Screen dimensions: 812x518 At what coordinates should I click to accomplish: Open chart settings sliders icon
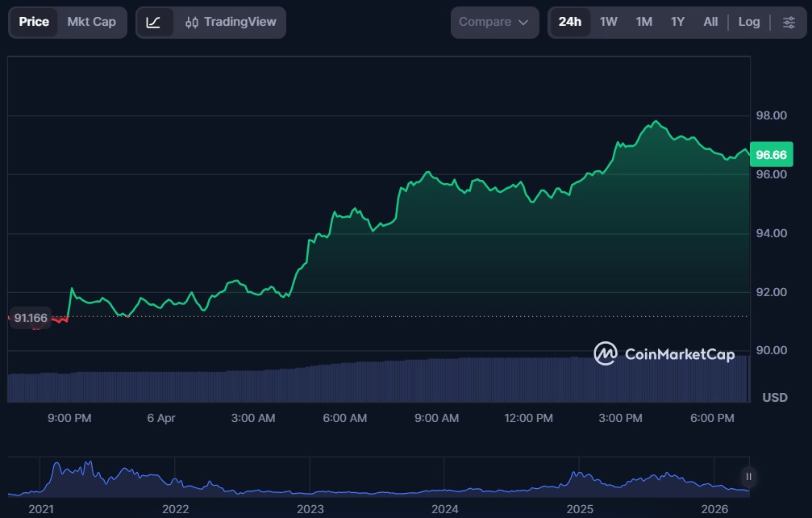click(789, 23)
